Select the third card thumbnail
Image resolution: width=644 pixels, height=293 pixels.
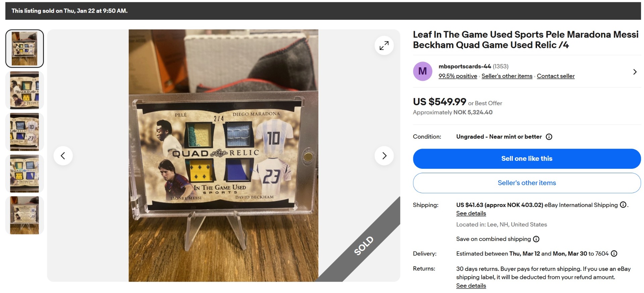[24, 132]
